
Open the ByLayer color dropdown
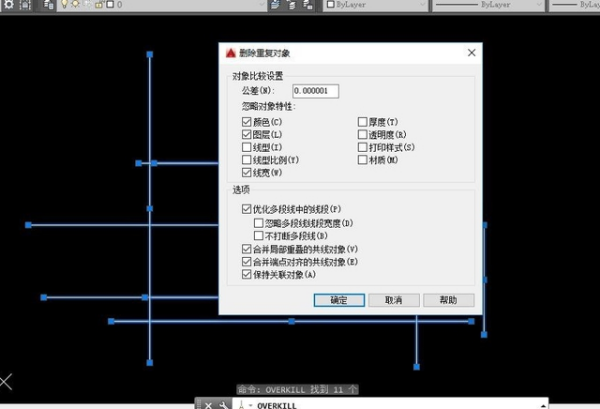click(x=422, y=5)
